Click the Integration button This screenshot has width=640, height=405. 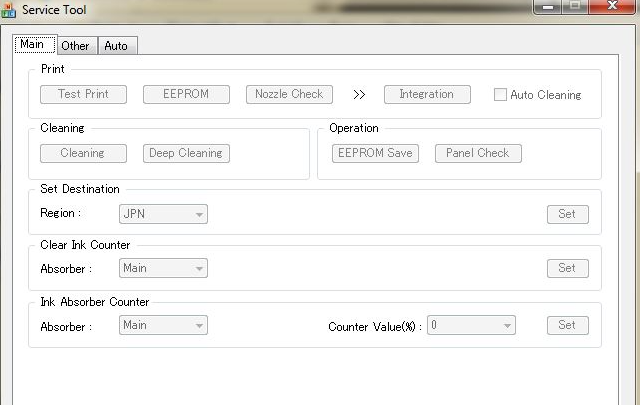pyautogui.click(x=426, y=94)
